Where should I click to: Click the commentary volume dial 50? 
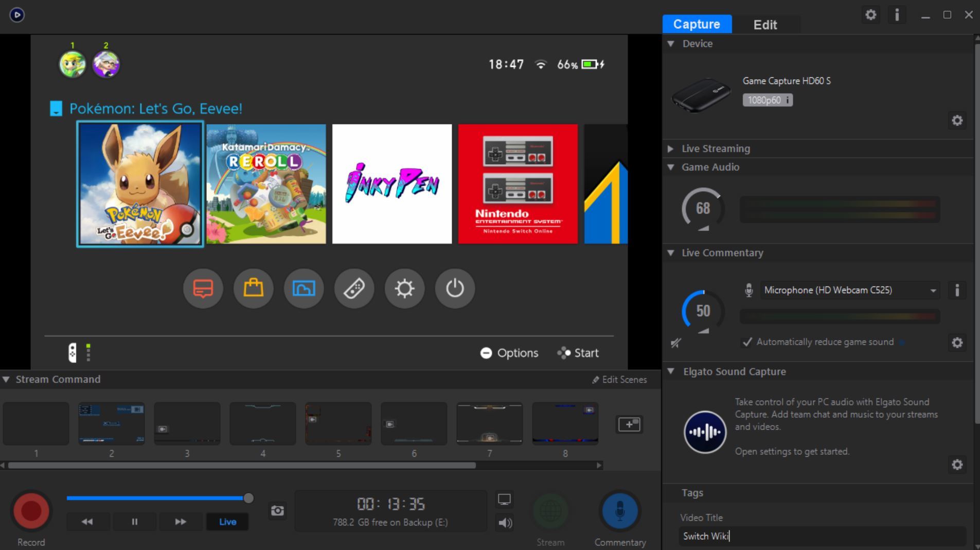coord(703,311)
